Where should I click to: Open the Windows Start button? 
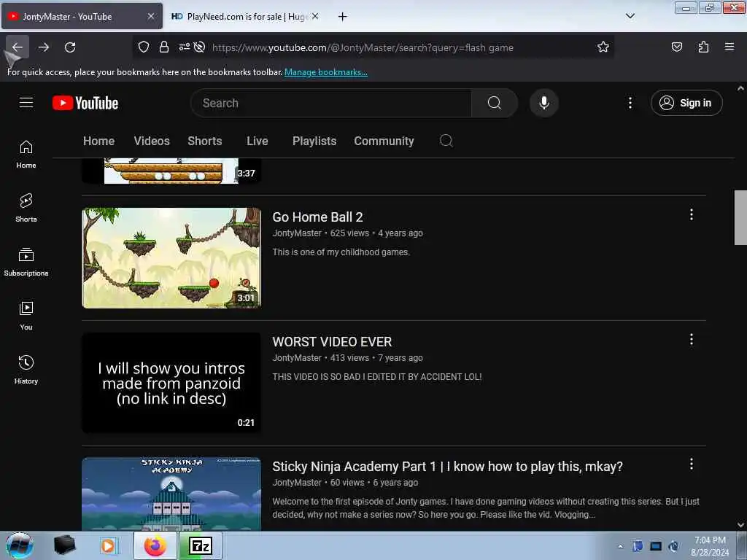[x=20, y=545]
